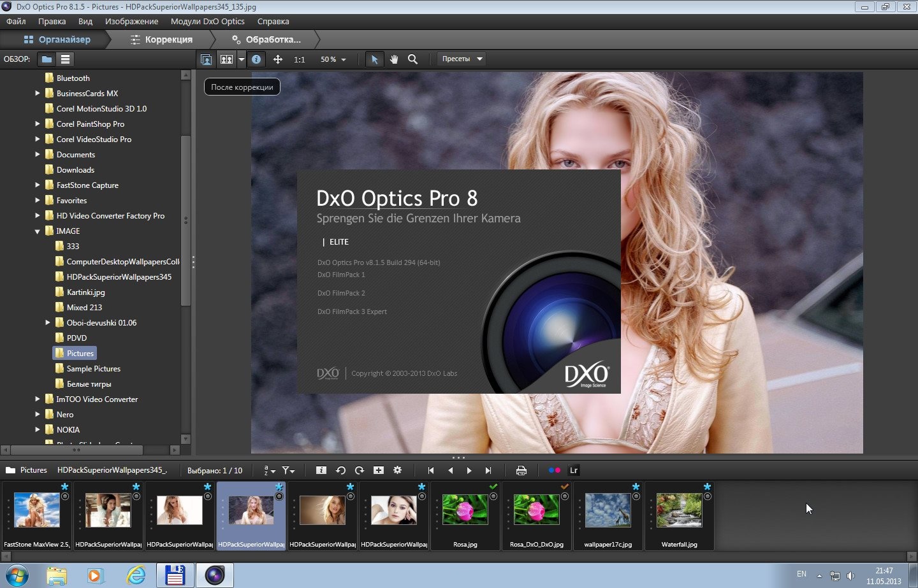Image resolution: width=918 pixels, height=588 pixels.
Task: Open the Модули DxO Optics menu
Action: (207, 21)
